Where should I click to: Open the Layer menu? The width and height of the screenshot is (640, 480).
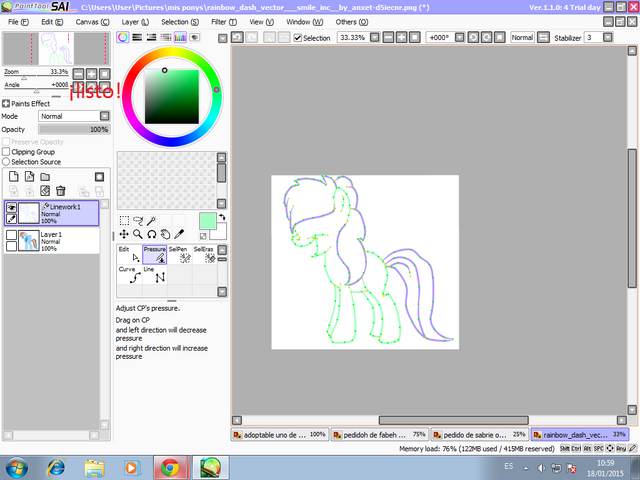[x=135, y=22]
